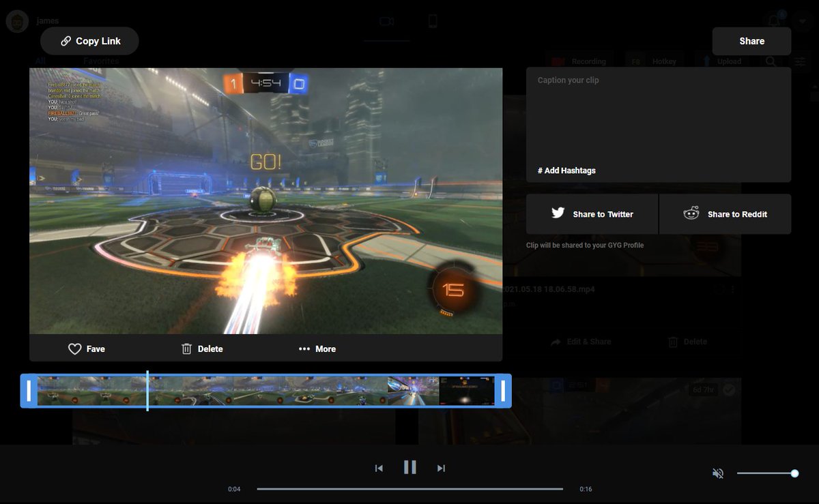Pause the clip playback

(409, 467)
